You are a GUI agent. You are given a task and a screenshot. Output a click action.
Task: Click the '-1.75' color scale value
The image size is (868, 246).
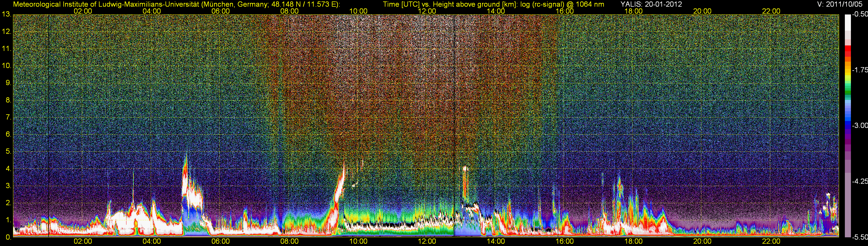[x=860, y=70]
